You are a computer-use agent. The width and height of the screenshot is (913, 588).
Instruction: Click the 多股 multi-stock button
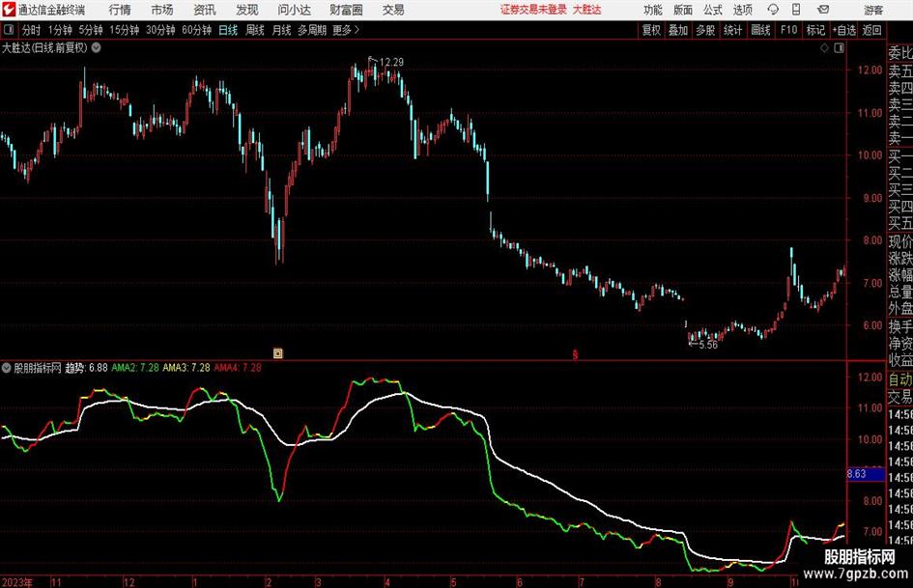705,30
